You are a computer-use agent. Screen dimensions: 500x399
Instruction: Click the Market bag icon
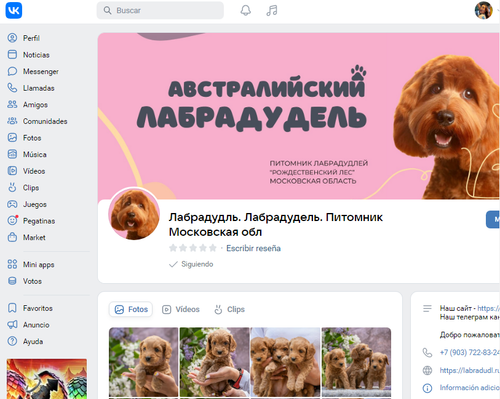click(12, 237)
